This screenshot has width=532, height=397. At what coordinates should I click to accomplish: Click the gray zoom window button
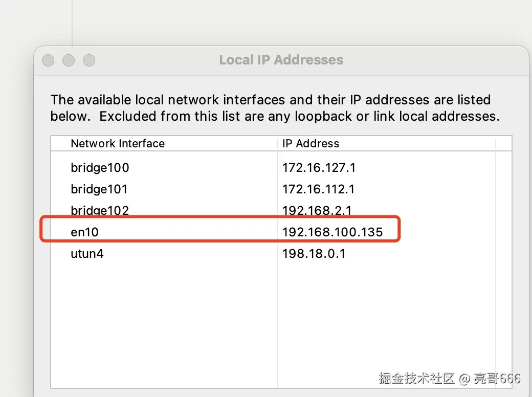[89, 60]
